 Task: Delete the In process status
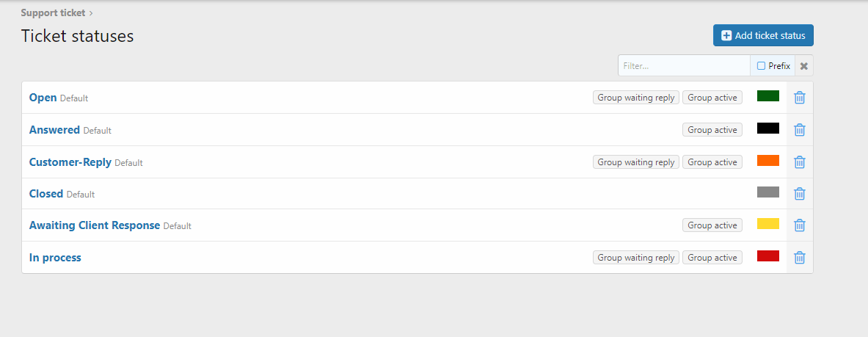point(800,258)
